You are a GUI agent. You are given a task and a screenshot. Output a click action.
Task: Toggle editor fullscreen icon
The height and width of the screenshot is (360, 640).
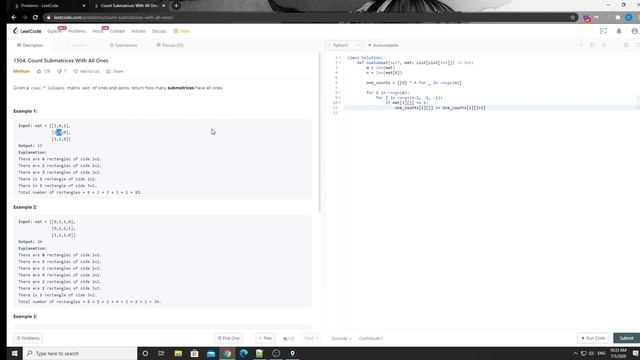(x=637, y=45)
